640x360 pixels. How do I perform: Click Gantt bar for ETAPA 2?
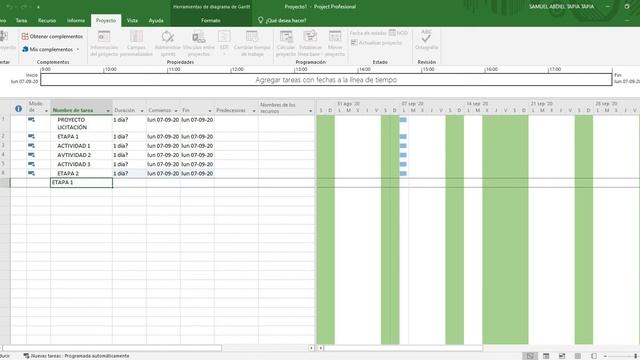[x=403, y=173]
